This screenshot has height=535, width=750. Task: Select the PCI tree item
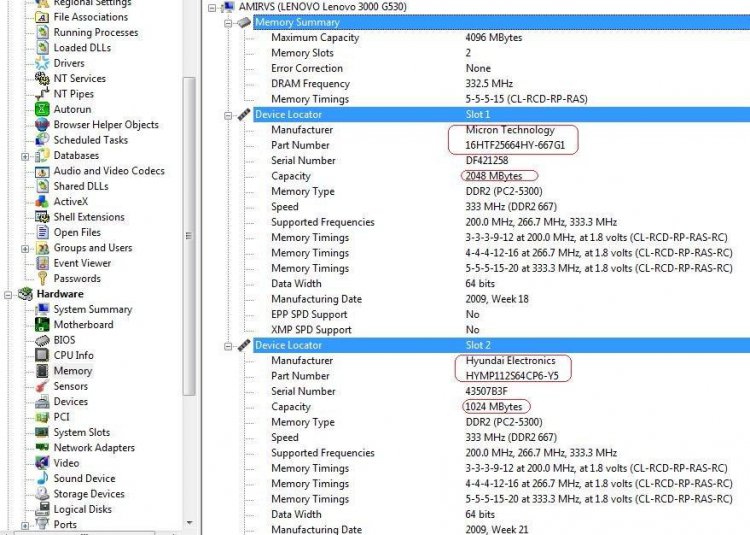61,417
